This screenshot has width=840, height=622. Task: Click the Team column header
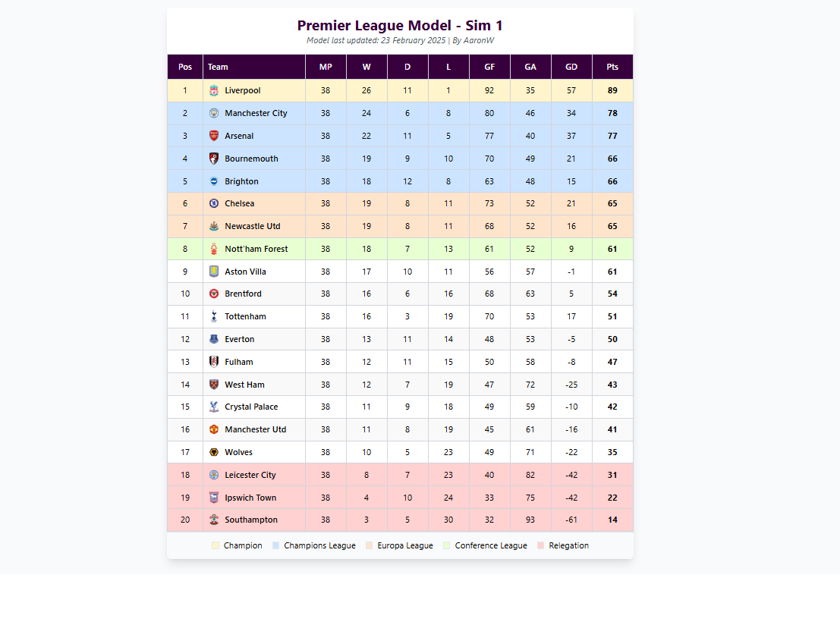(x=218, y=67)
